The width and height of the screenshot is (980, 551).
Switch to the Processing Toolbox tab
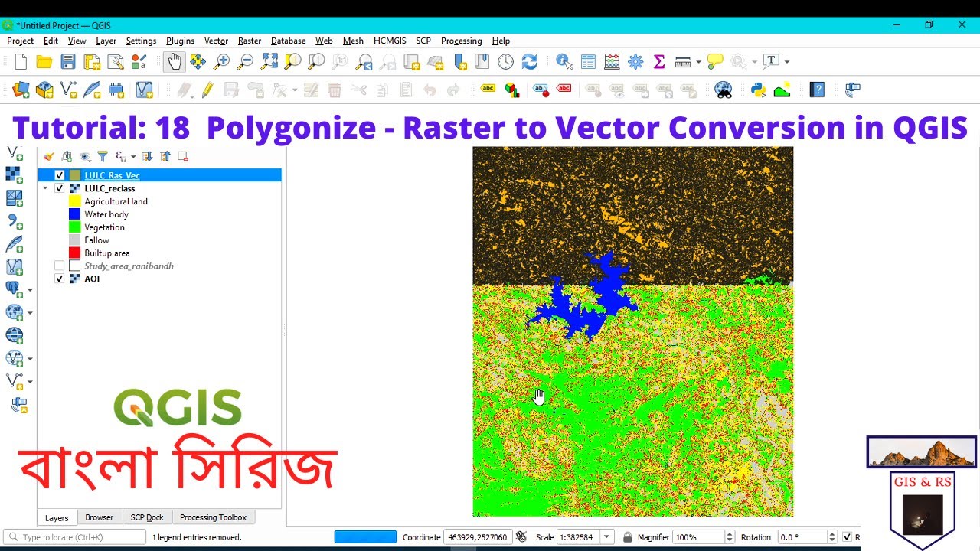pyautogui.click(x=213, y=517)
